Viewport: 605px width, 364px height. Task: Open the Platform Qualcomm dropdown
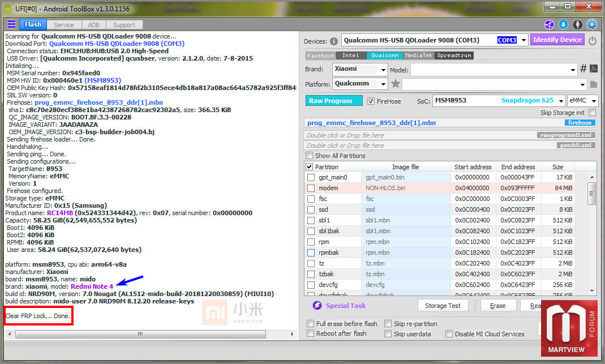pos(383,84)
